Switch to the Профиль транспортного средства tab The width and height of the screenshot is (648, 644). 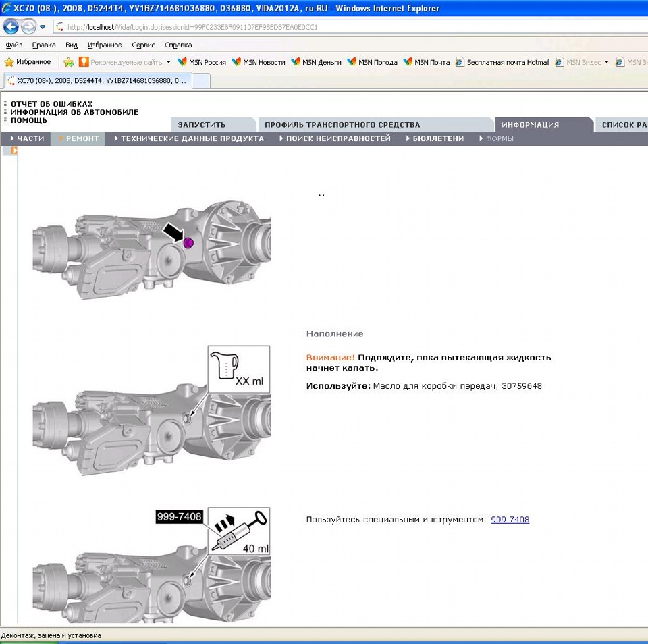point(343,125)
